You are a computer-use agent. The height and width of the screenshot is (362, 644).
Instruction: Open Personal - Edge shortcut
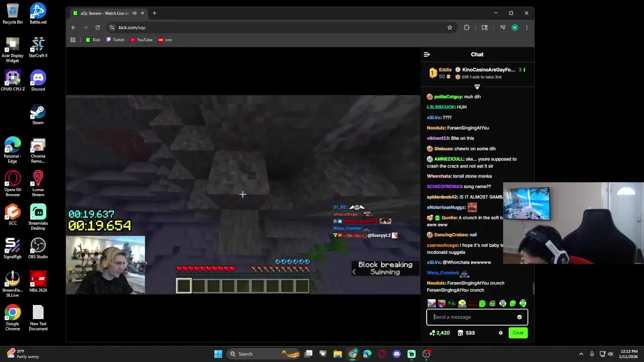tap(13, 150)
